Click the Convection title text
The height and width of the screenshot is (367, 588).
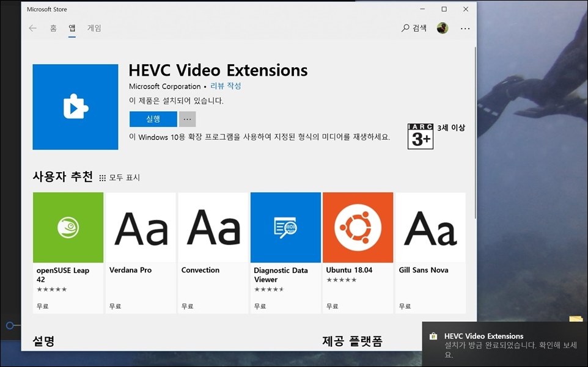(x=200, y=270)
